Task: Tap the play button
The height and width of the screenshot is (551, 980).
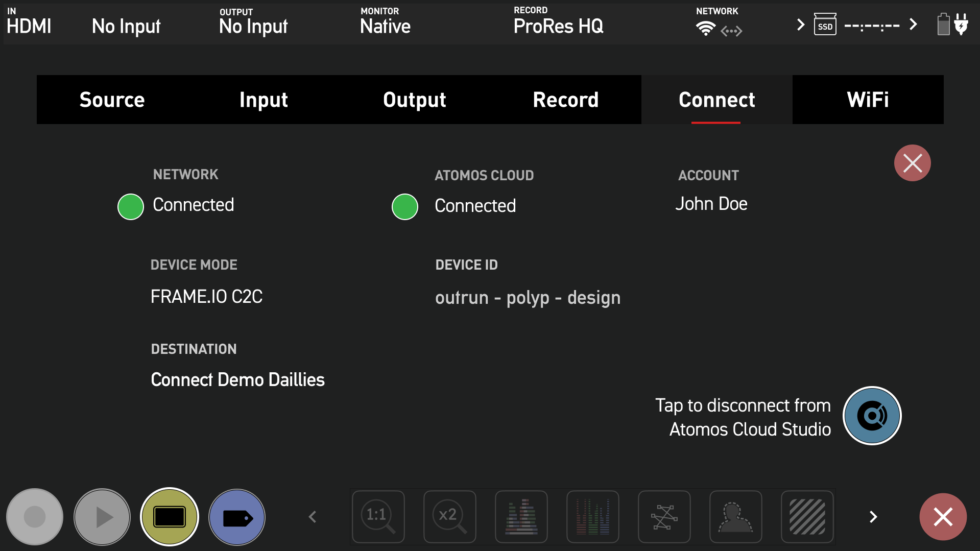Action: tap(102, 517)
